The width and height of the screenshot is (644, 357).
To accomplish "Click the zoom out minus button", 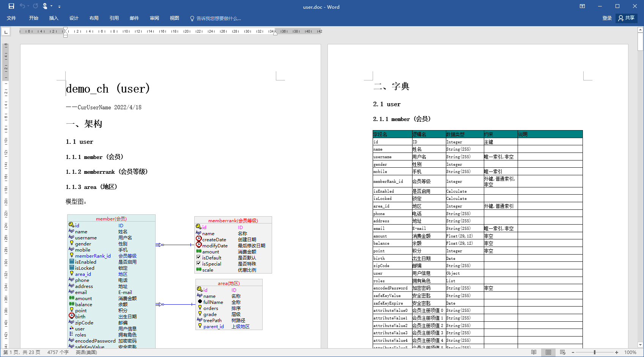I will coord(573,352).
